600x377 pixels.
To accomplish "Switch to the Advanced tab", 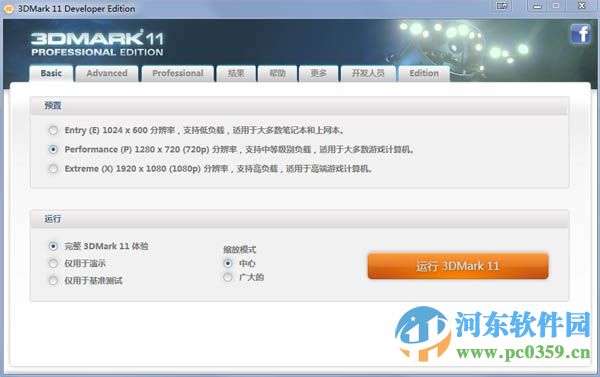I will pos(107,73).
